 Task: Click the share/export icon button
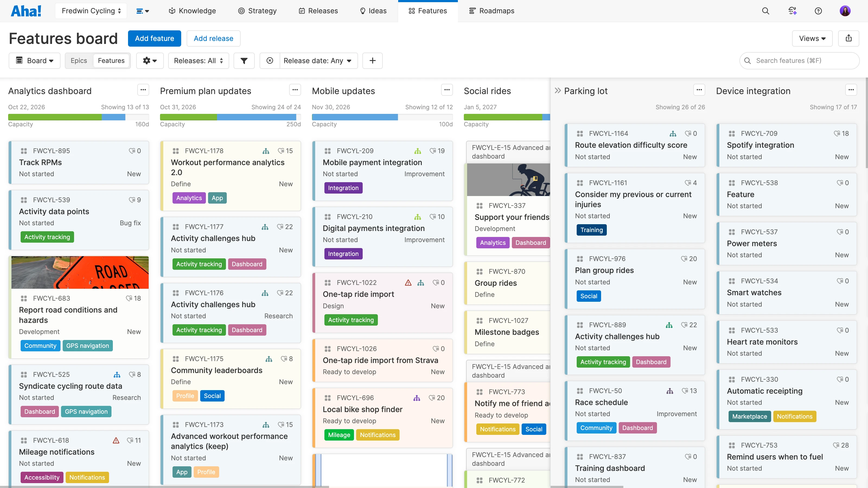tap(848, 38)
